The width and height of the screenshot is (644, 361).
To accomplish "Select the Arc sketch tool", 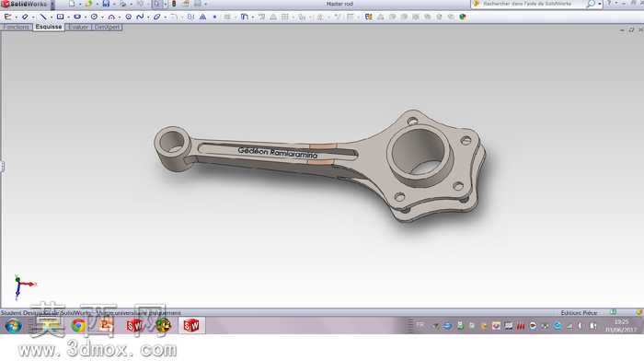I will [x=111, y=17].
